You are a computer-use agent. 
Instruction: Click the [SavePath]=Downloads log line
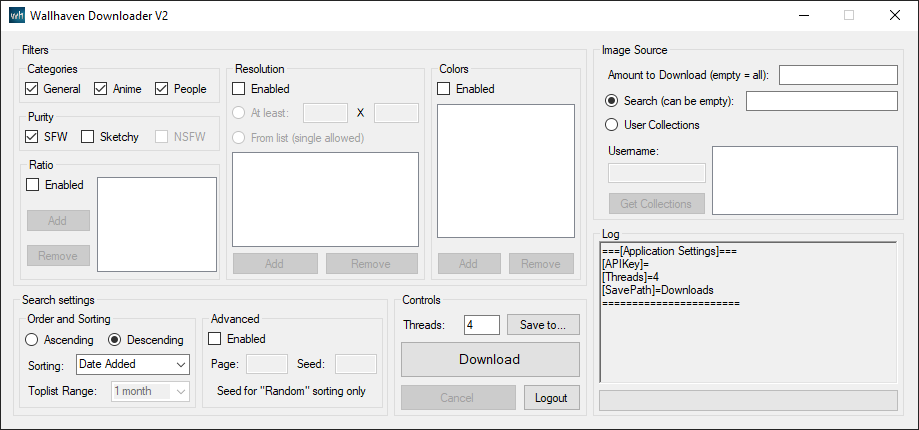click(658, 290)
